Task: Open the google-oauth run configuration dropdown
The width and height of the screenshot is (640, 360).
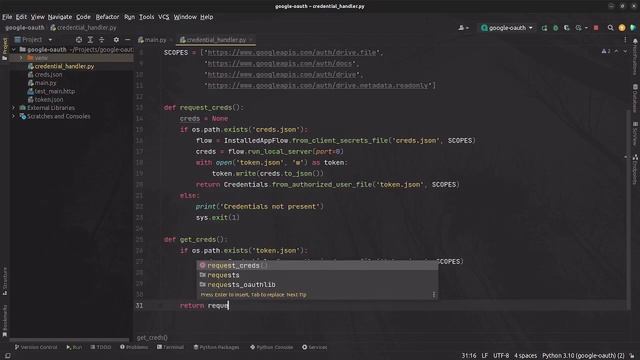Action: tap(507, 28)
